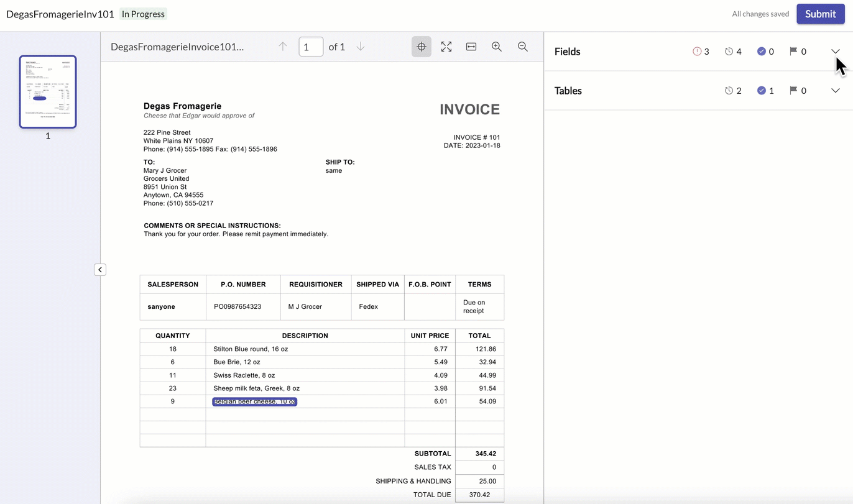Click the 'Bue Brie, 12 oz' description
The image size is (853, 504).
[x=237, y=362]
